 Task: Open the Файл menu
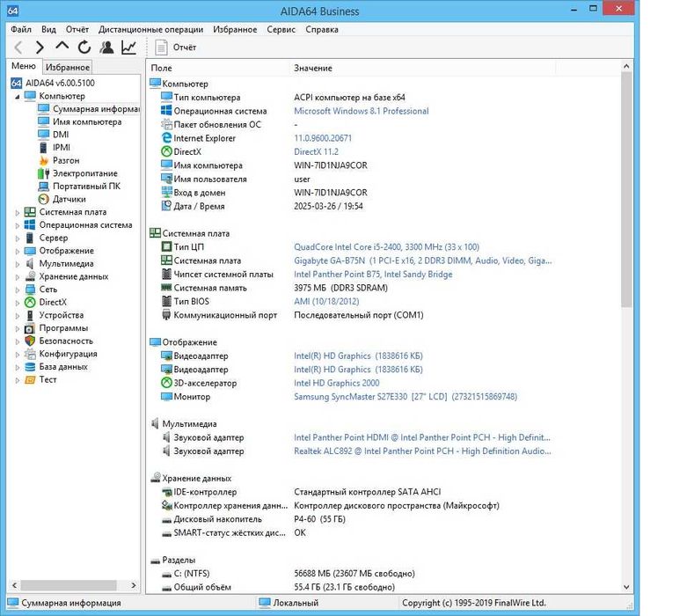coord(21,29)
